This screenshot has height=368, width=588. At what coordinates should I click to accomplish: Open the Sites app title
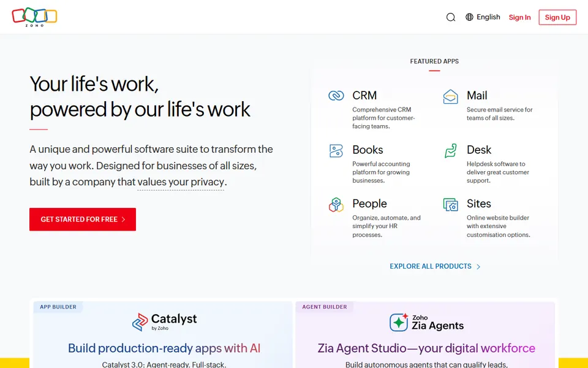pos(478,204)
